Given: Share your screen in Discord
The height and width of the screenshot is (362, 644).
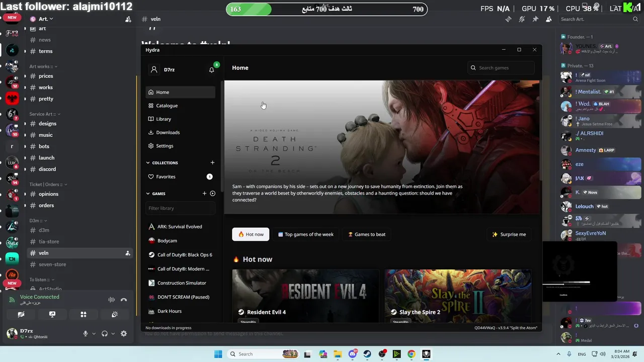Looking at the screenshot, I should tap(52, 314).
